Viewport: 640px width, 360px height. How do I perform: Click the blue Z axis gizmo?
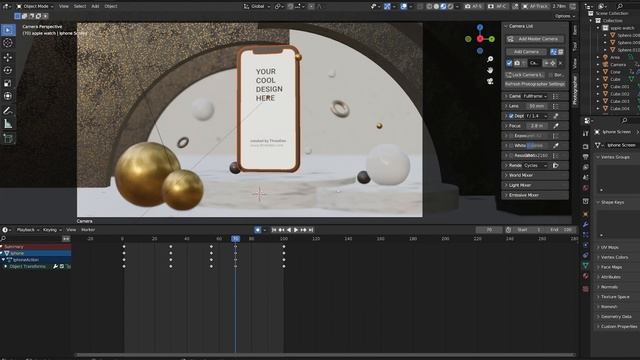pyautogui.click(x=480, y=27)
